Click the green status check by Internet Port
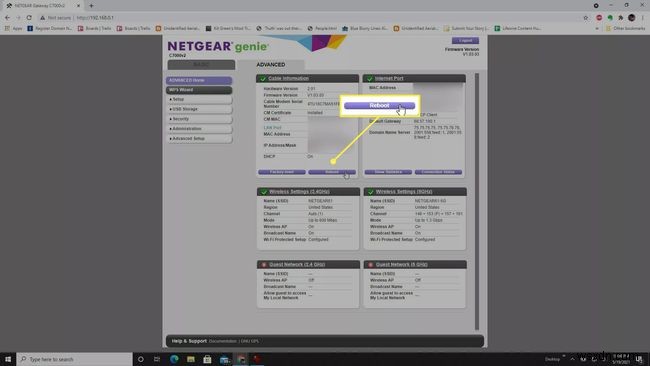Screen dimensions: 650x366 point(369,78)
